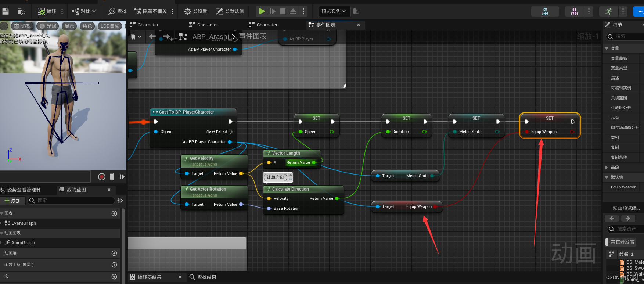Open 类设置 class settings

coord(196,11)
